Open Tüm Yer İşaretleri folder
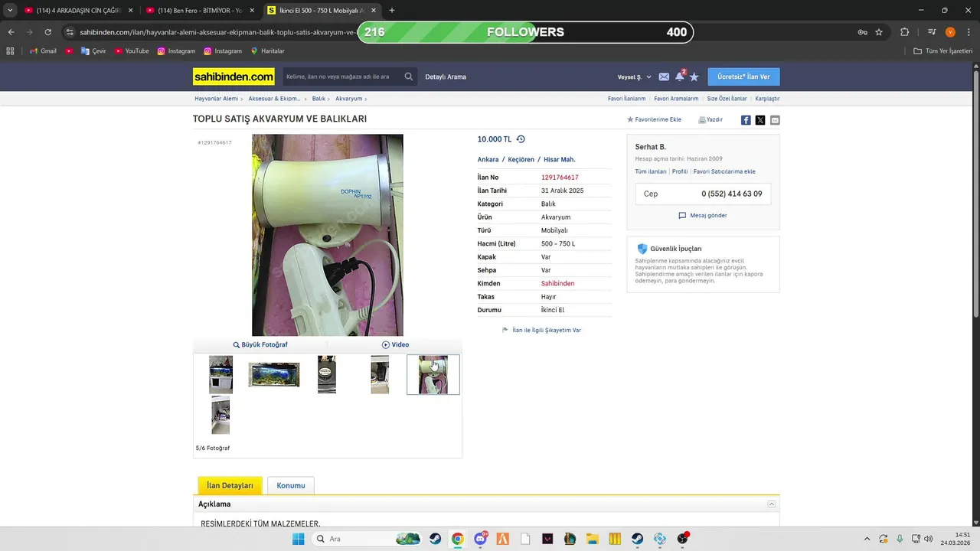Viewport: 980px width, 551px height. (944, 51)
